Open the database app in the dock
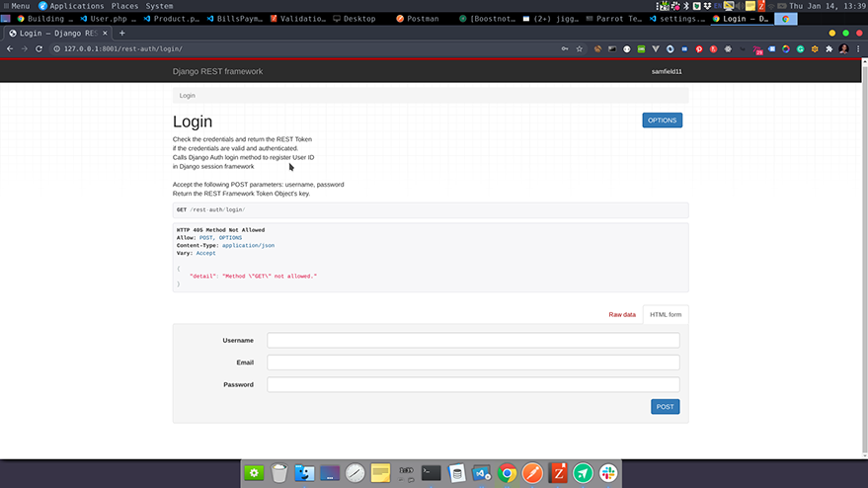This screenshot has width=868, height=488. pyautogui.click(x=456, y=473)
